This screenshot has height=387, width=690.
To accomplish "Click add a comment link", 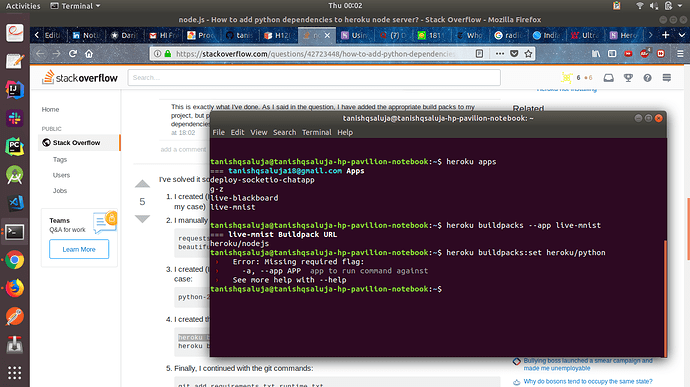I will (183, 150).
